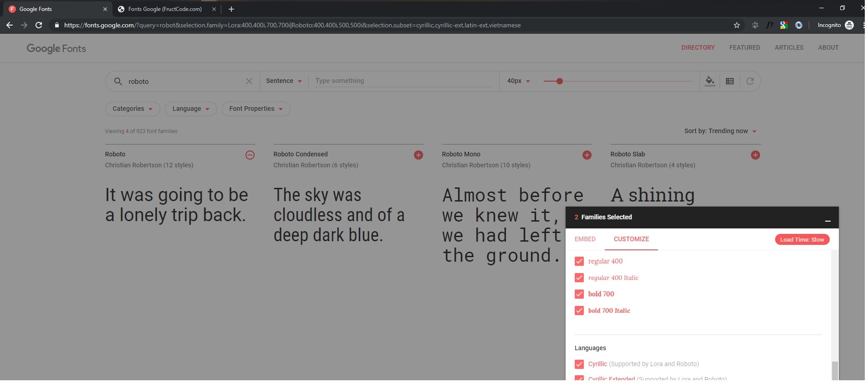Uncheck Cyrillic Extended language subset
This screenshot has width=868, height=383.
point(579,378)
